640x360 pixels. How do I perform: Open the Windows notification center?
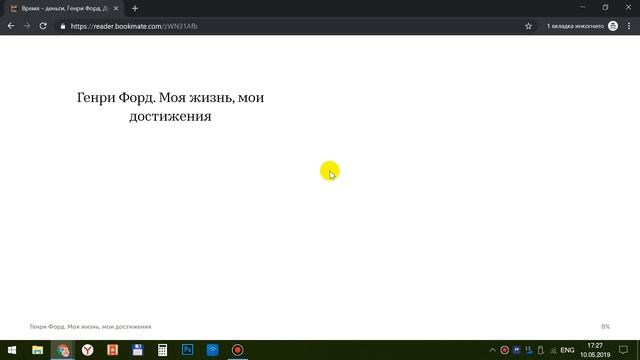click(623, 350)
